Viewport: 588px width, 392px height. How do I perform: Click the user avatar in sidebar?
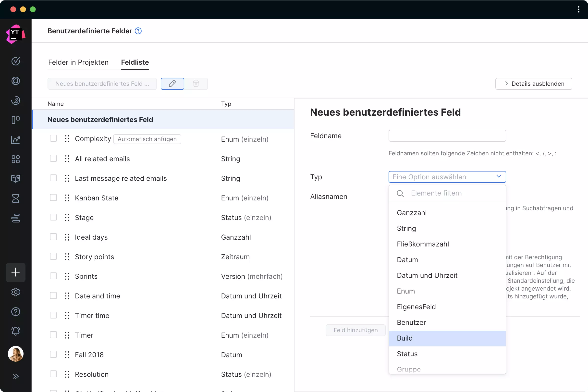tap(15, 354)
